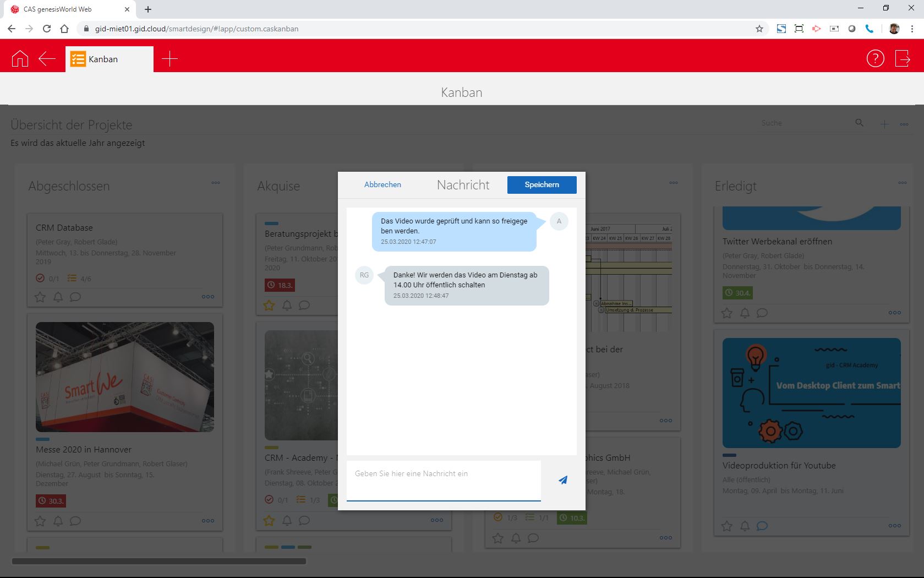The image size is (924, 578).
Task: Open the Erledigt column options menu
Action: tap(903, 183)
